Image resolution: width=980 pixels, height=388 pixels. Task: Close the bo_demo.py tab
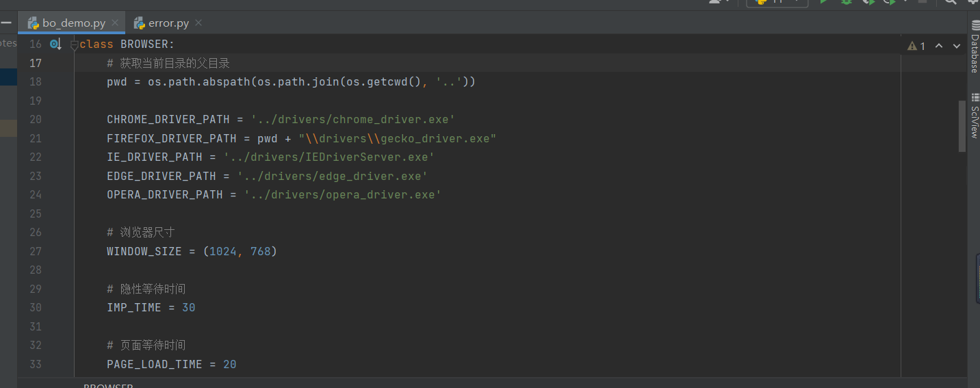pyautogui.click(x=115, y=23)
